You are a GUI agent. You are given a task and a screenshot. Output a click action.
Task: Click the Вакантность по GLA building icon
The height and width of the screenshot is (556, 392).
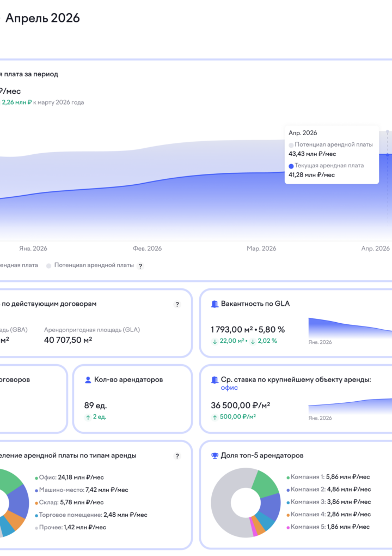point(215,304)
